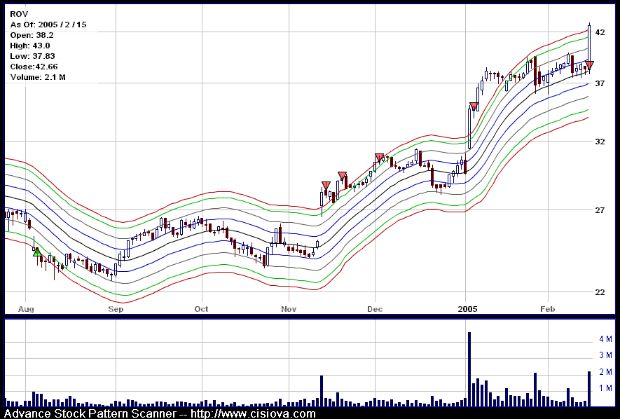Click the 'Nov' month label
This screenshot has width=620, height=419.
click(289, 309)
